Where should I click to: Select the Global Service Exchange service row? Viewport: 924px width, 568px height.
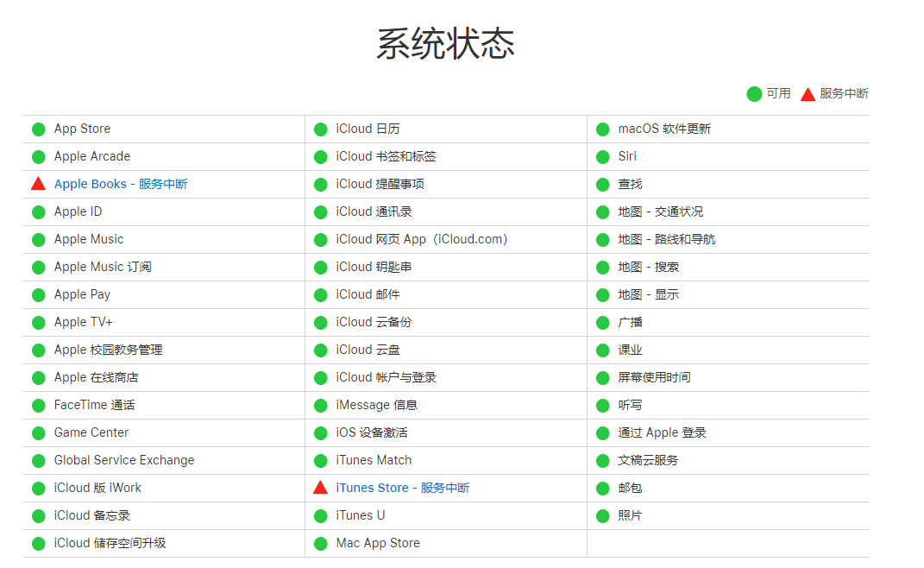[123, 460]
